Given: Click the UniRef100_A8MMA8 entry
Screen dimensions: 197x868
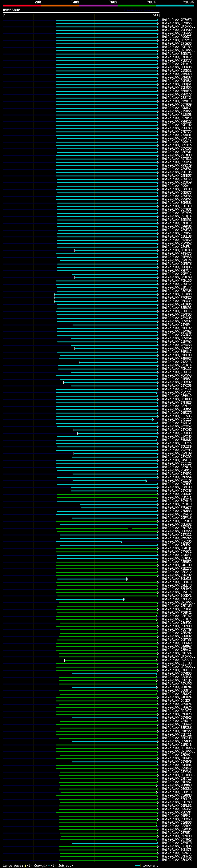Looking at the screenshot, I should tap(176, 785).
